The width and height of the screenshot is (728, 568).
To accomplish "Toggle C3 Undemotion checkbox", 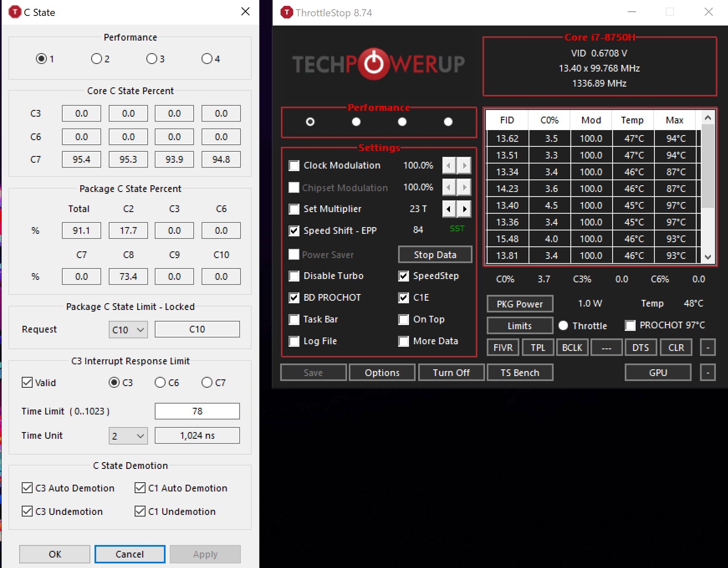I will pyautogui.click(x=27, y=512).
